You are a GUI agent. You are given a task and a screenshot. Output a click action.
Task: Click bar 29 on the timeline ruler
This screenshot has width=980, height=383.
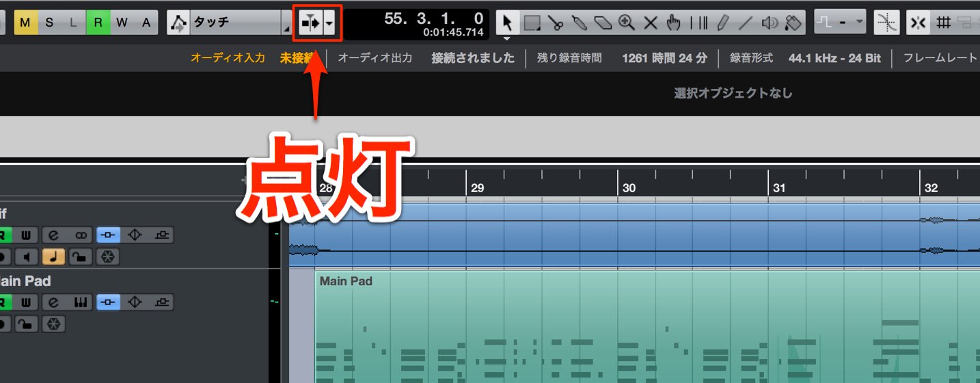(x=477, y=188)
